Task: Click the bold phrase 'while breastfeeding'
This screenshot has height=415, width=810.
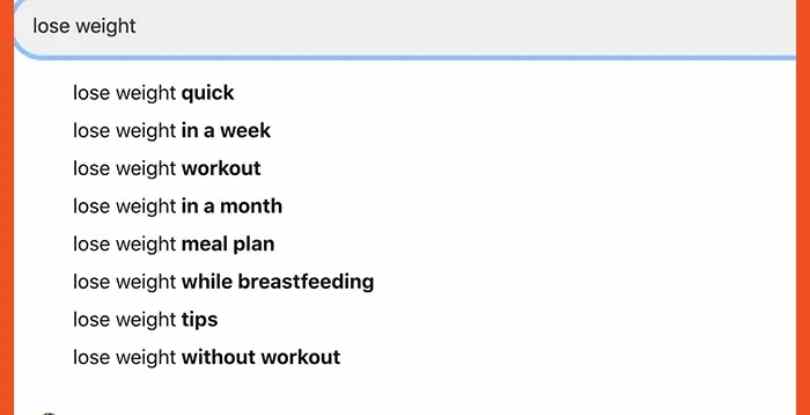Action: [x=277, y=282]
